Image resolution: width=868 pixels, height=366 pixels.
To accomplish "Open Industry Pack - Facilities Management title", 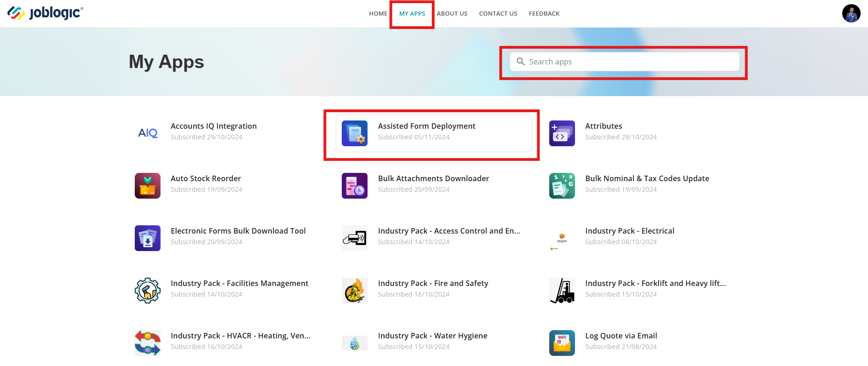I will coord(240,283).
